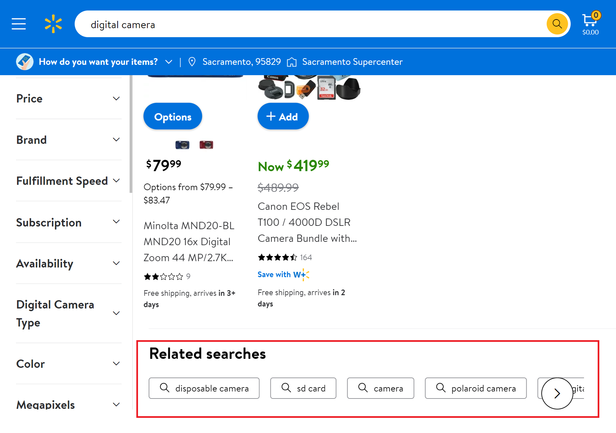
Task: Click the 'disposable camera' related search
Action: [x=205, y=388]
